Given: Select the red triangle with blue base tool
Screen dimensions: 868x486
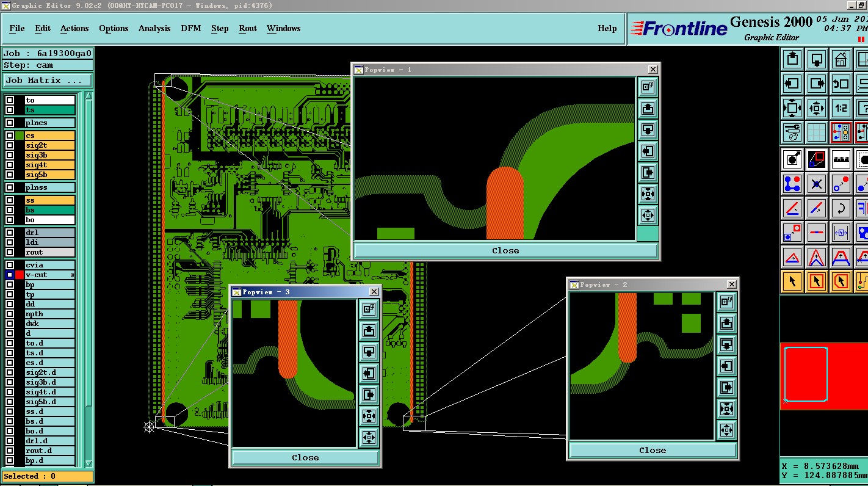Looking at the screenshot, I should click(792, 257).
